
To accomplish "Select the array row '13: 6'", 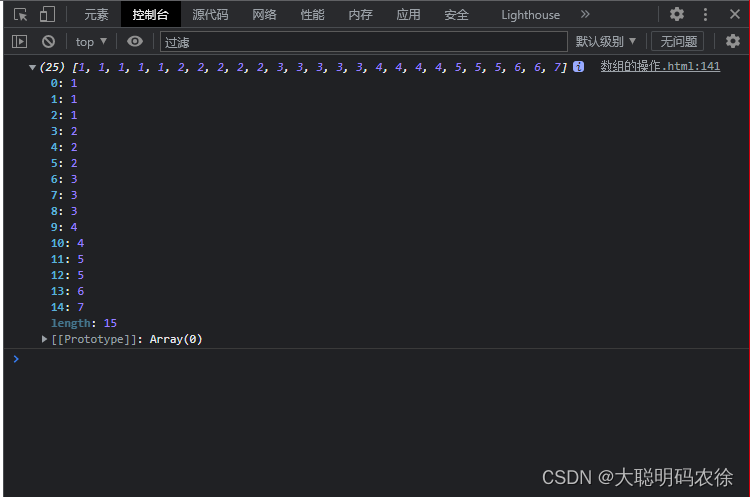I will tap(67, 291).
